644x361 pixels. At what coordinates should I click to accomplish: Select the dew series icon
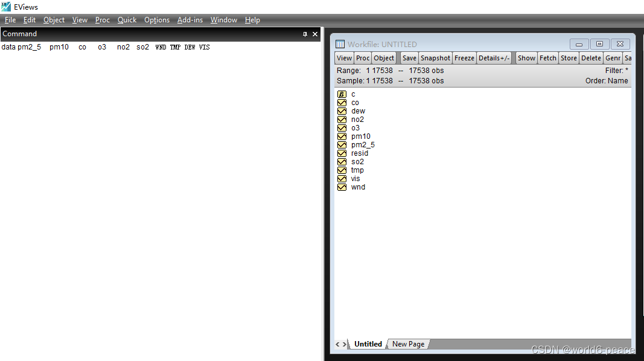[342, 111]
